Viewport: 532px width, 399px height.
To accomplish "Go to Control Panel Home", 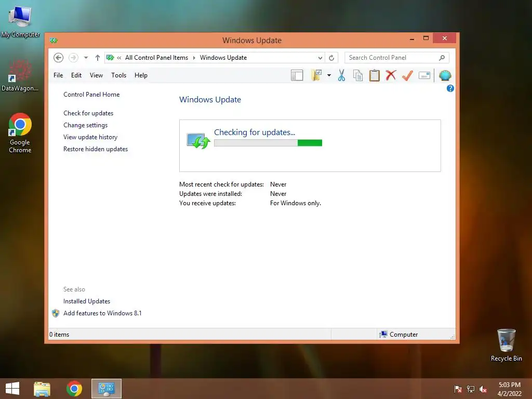I will click(91, 95).
